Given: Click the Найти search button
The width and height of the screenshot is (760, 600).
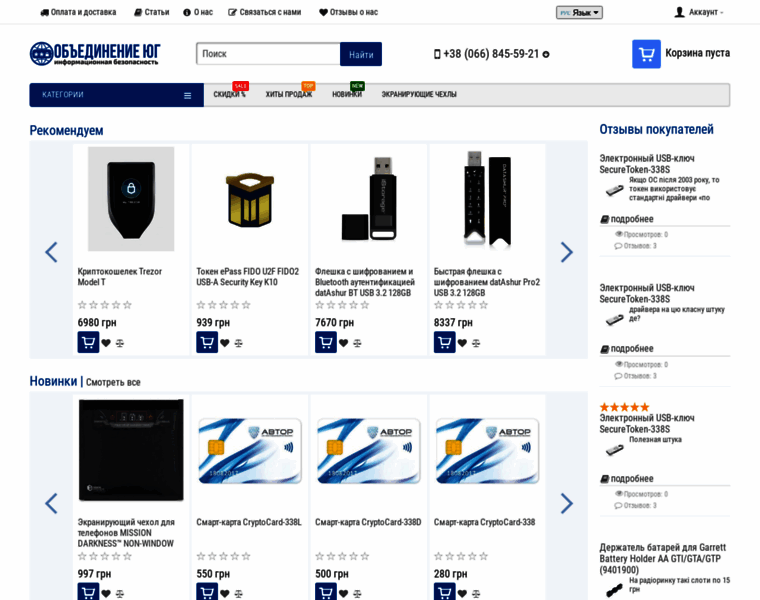Looking at the screenshot, I should click(x=361, y=54).
